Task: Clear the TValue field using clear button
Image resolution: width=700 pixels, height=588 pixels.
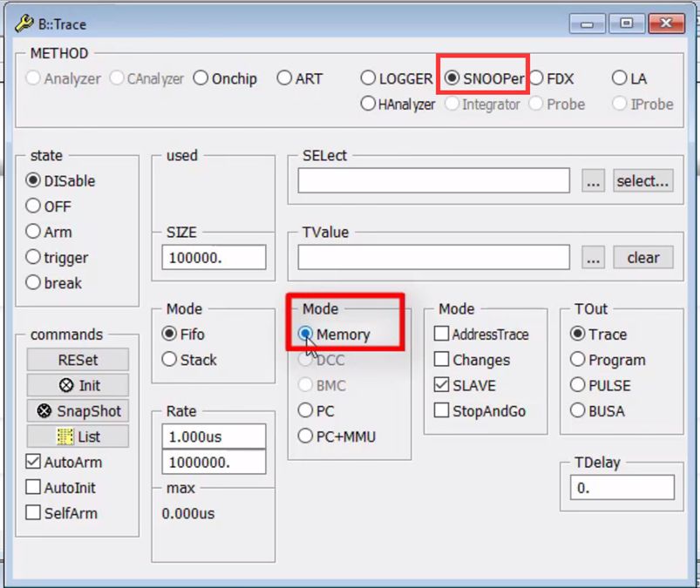Action: click(x=643, y=257)
